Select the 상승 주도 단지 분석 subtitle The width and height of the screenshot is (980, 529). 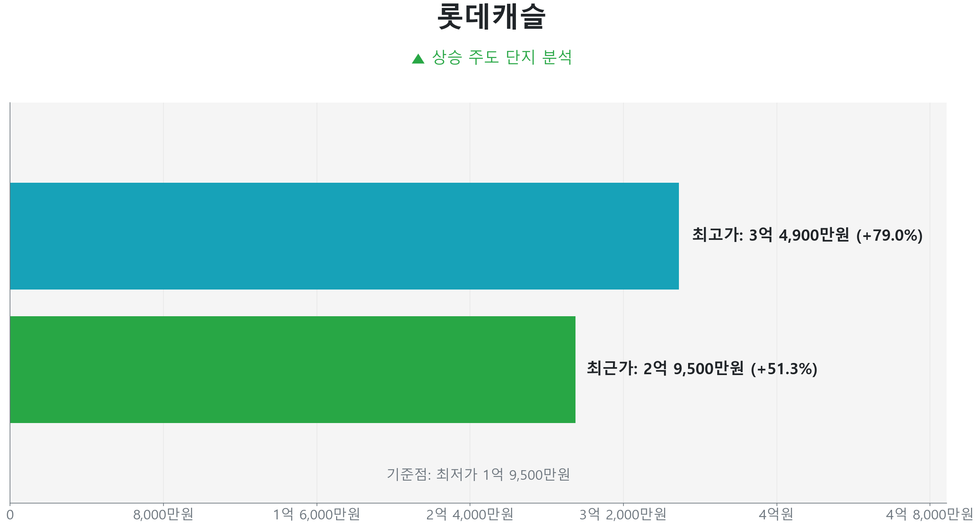[x=502, y=58]
